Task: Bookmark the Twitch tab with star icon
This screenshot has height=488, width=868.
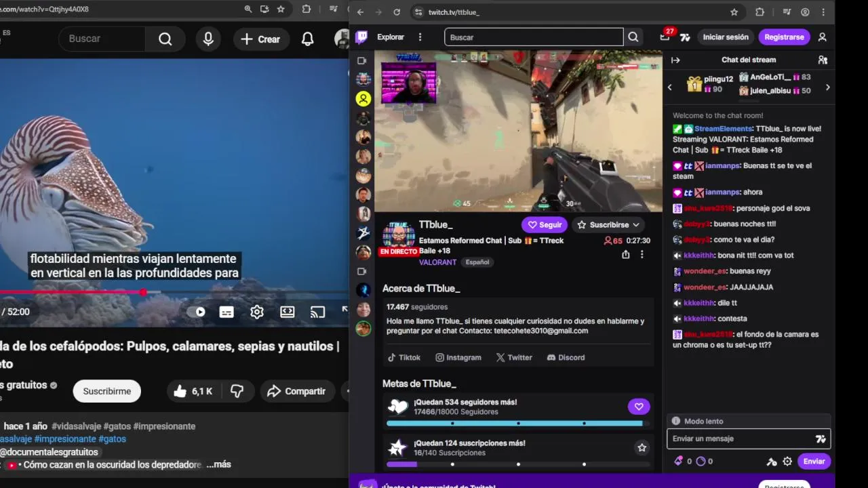Action: pyautogui.click(x=734, y=12)
